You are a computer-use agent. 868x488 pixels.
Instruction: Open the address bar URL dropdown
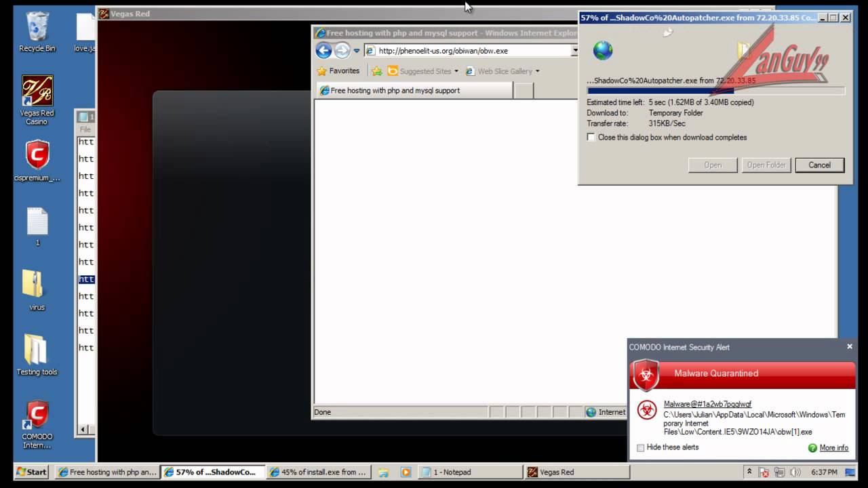[x=574, y=51]
